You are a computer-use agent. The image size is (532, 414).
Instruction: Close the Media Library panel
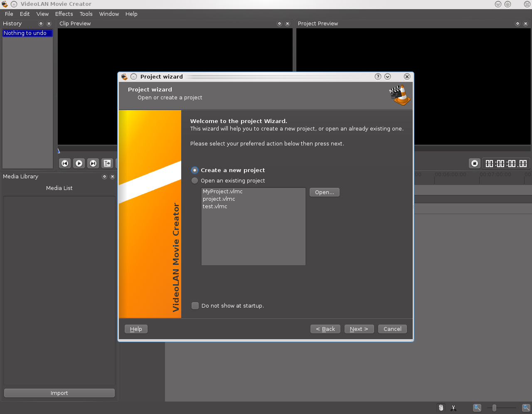pyautogui.click(x=112, y=177)
